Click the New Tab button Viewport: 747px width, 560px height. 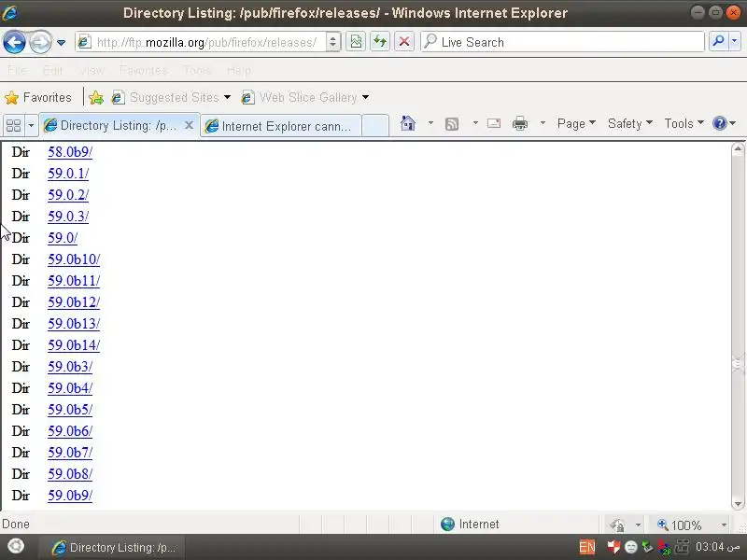[x=375, y=126]
